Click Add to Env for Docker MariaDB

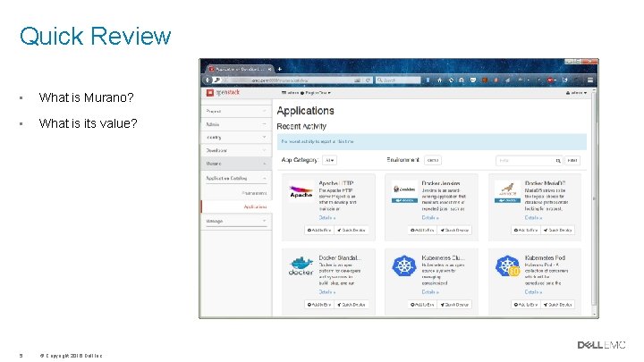[526, 231]
